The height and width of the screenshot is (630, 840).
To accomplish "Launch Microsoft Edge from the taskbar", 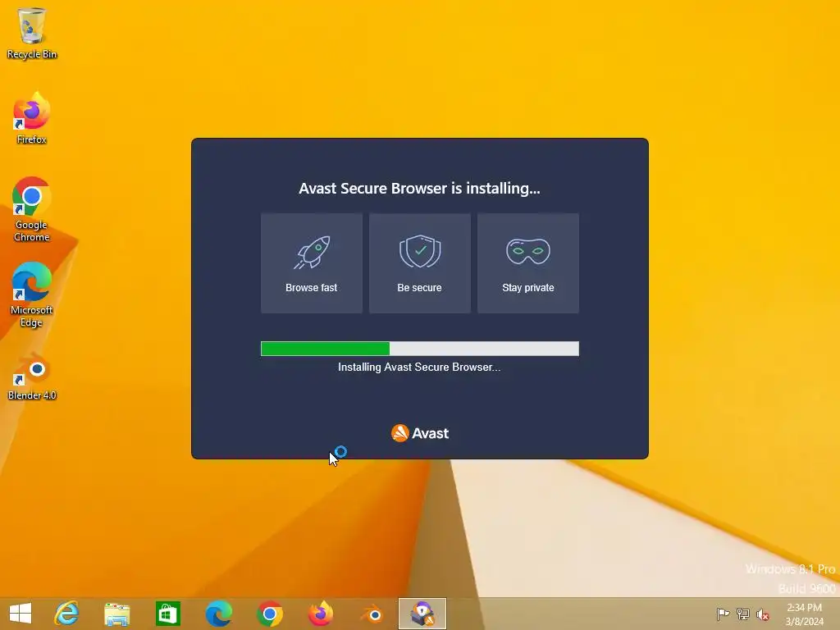I will 218,614.
